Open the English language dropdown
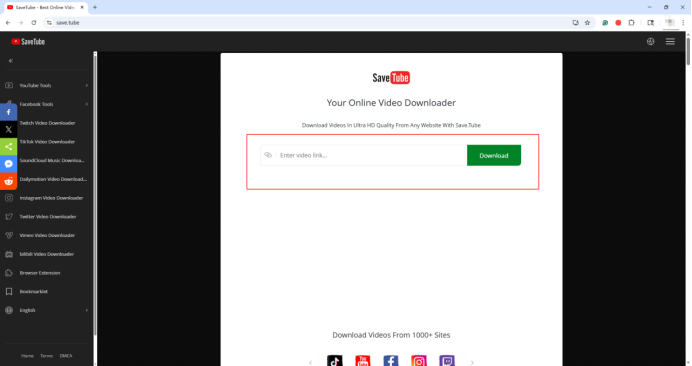 coord(46,310)
